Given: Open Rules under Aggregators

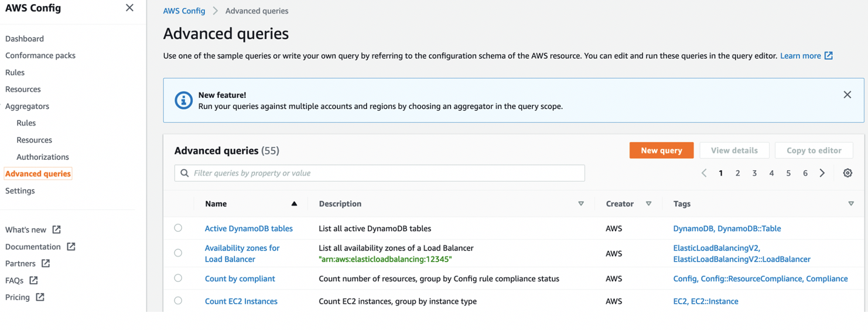Looking at the screenshot, I should click(x=26, y=123).
